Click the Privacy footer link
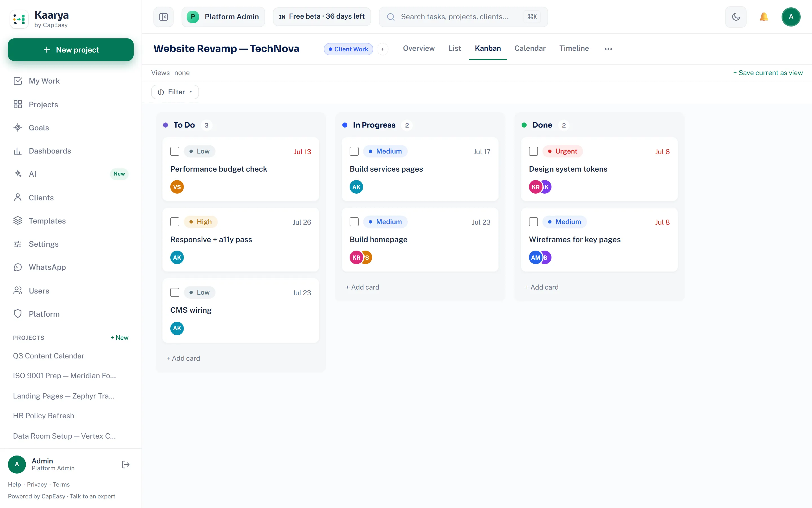 37,485
